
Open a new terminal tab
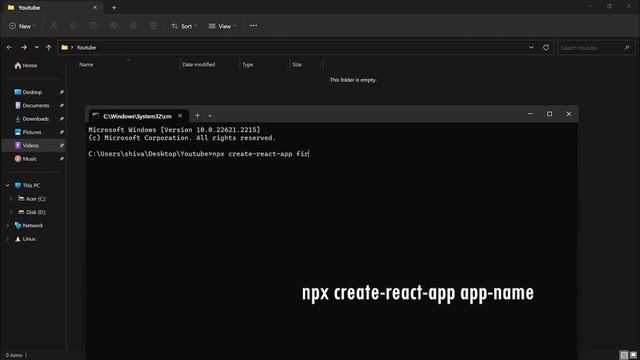(197, 116)
